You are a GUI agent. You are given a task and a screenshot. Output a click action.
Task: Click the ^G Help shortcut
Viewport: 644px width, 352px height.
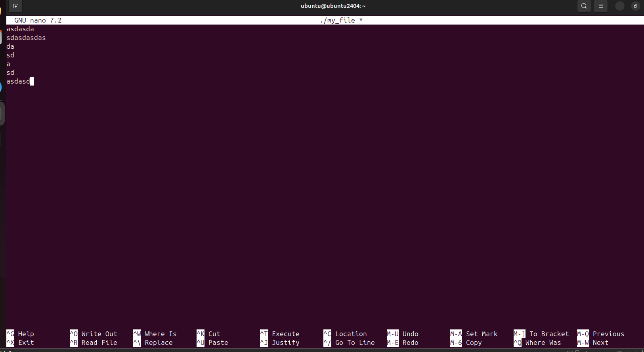(20, 334)
